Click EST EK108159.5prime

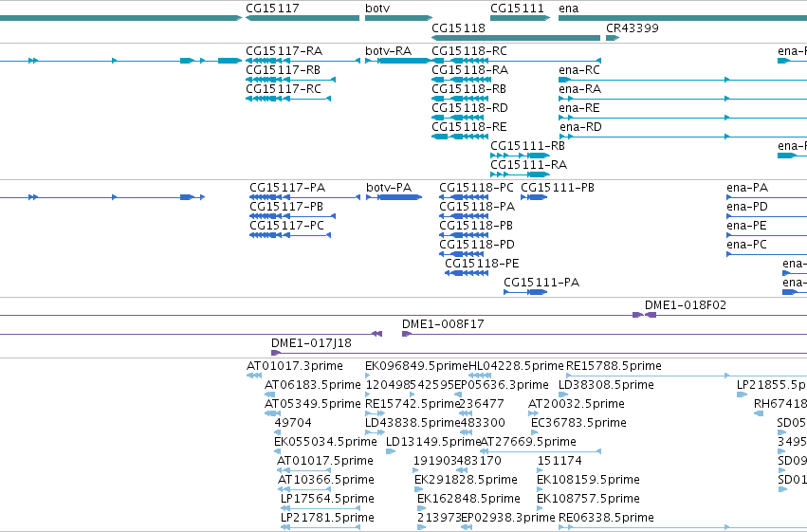[x=540, y=490]
